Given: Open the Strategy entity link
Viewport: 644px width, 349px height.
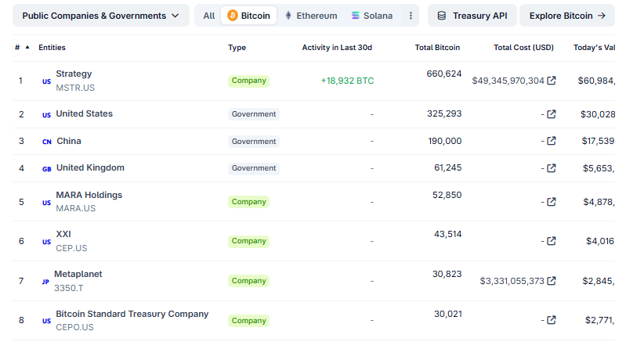Looking at the screenshot, I should [74, 74].
